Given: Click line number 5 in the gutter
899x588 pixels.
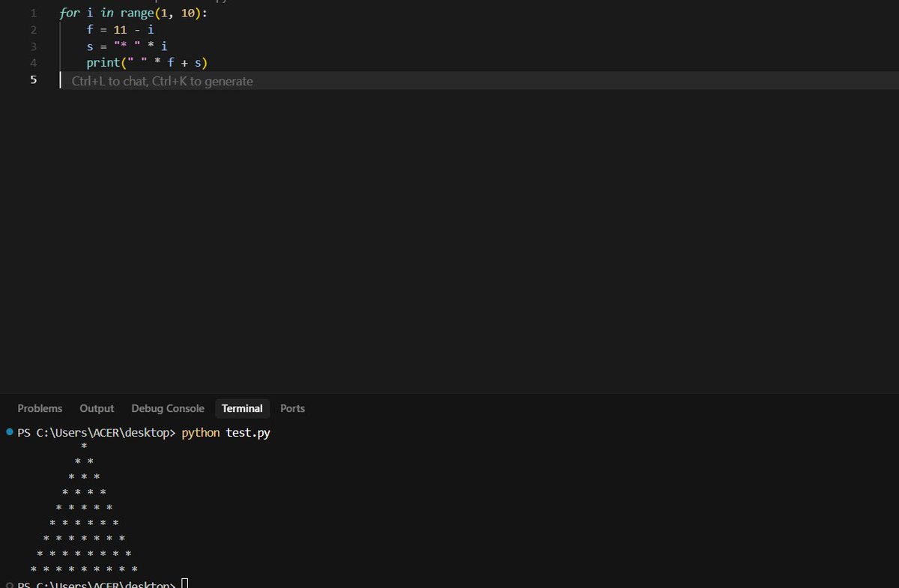Looking at the screenshot, I should click(x=33, y=80).
